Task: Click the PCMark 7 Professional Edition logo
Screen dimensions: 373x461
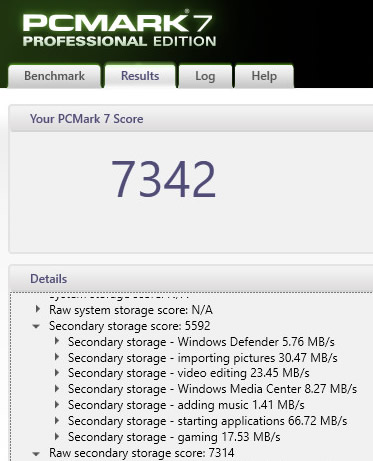Action: click(x=119, y=30)
